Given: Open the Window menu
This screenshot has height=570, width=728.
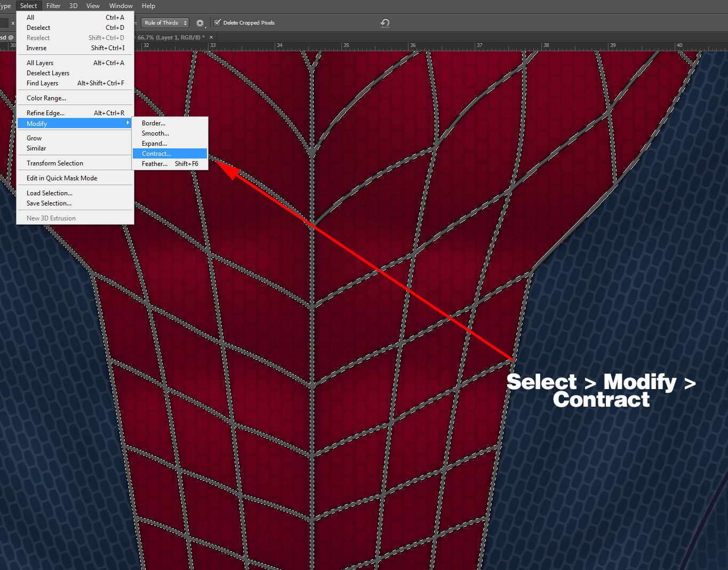Looking at the screenshot, I should point(121,6).
